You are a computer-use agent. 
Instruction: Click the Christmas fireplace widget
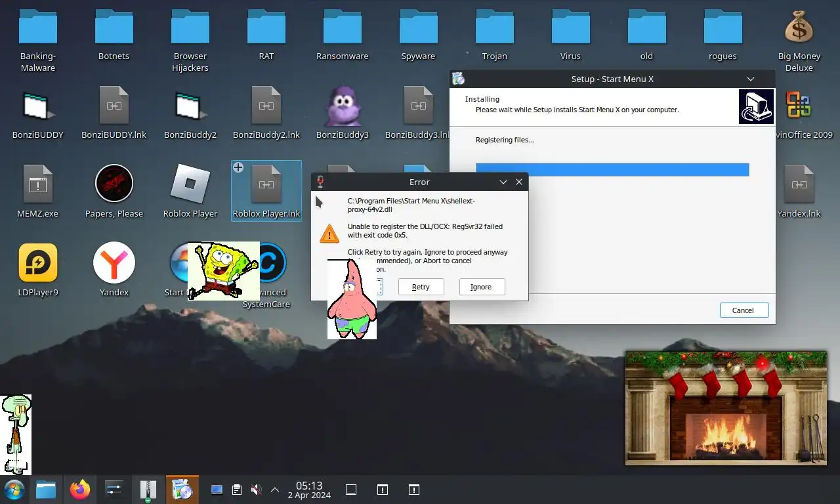point(726,408)
